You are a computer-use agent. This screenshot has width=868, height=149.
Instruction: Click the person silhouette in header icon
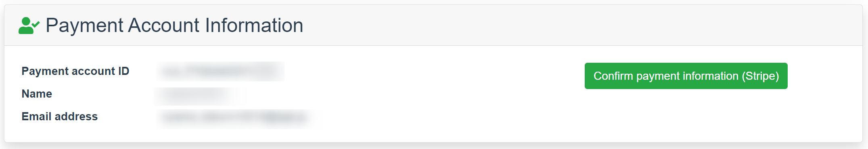tap(26, 26)
